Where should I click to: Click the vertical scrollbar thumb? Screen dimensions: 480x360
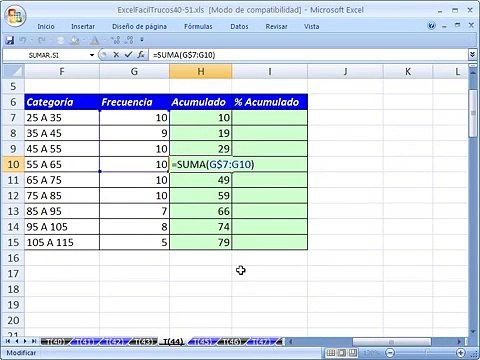(473, 113)
